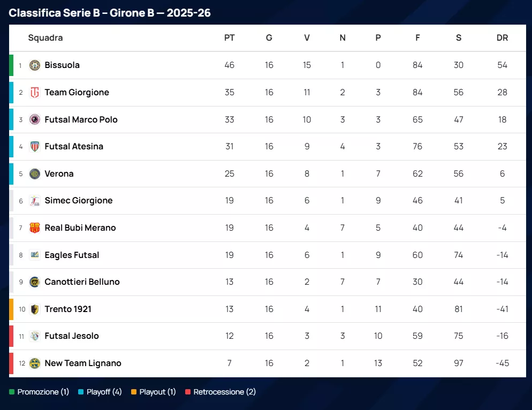Click the Verona team crest icon
Image resolution: width=532 pixels, height=410 pixels.
coord(35,173)
